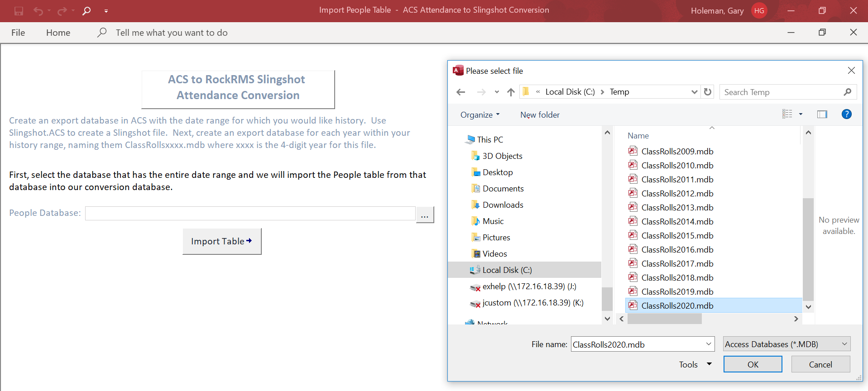Open recent locations dropdown arrow

click(x=497, y=92)
